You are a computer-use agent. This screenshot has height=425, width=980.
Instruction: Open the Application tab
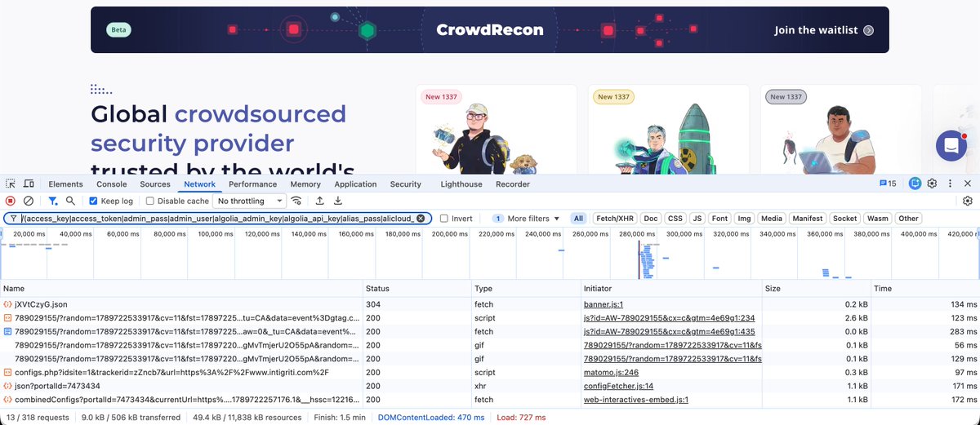pyautogui.click(x=355, y=184)
